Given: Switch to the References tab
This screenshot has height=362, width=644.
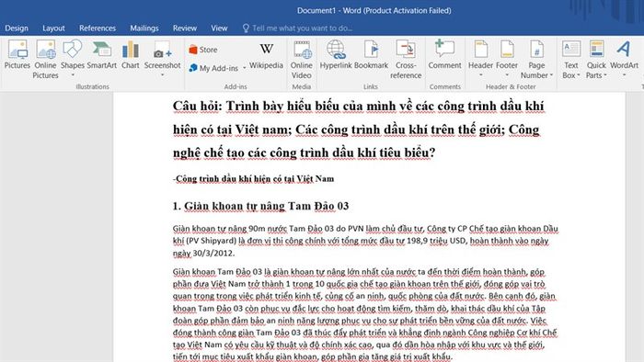Looking at the screenshot, I should pos(98,28).
